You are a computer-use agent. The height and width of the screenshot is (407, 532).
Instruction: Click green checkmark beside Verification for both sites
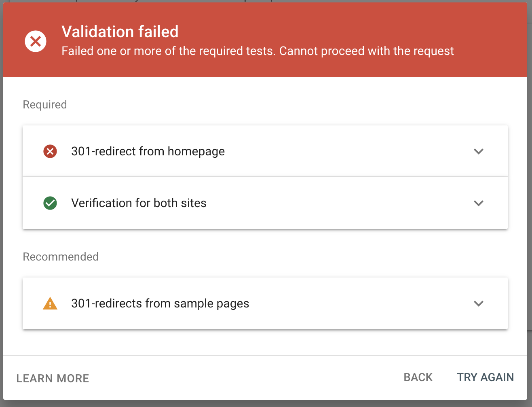50,203
